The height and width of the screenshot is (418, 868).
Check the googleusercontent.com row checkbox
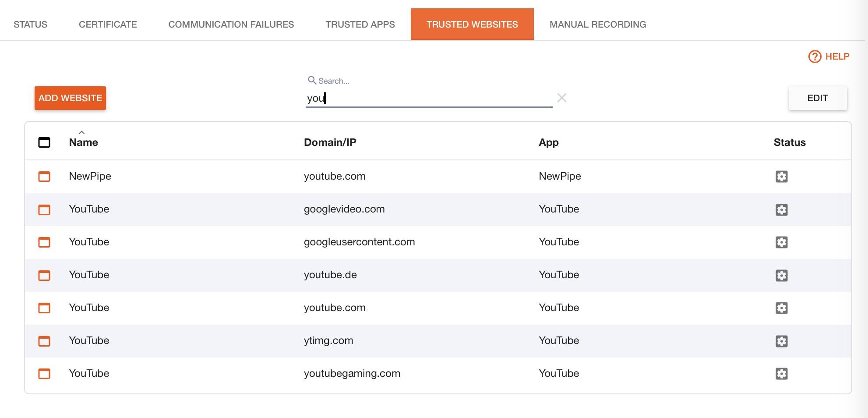[44, 242]
